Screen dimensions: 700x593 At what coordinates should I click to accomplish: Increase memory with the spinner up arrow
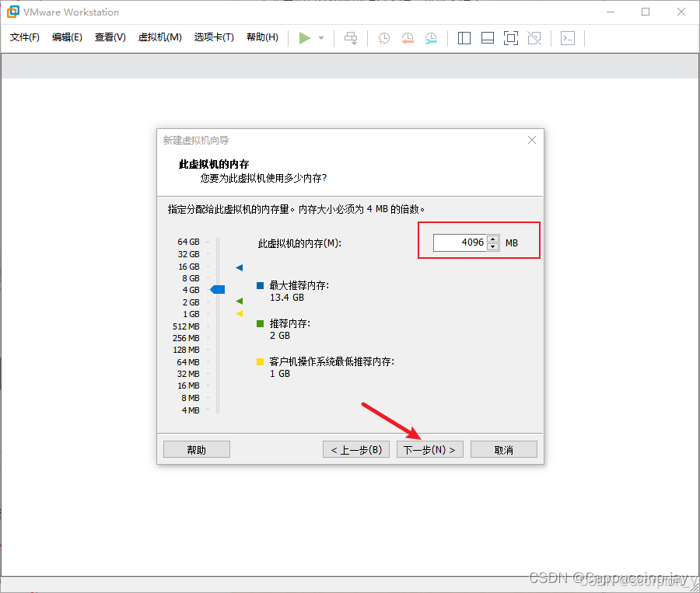click(x=493, y=239)
